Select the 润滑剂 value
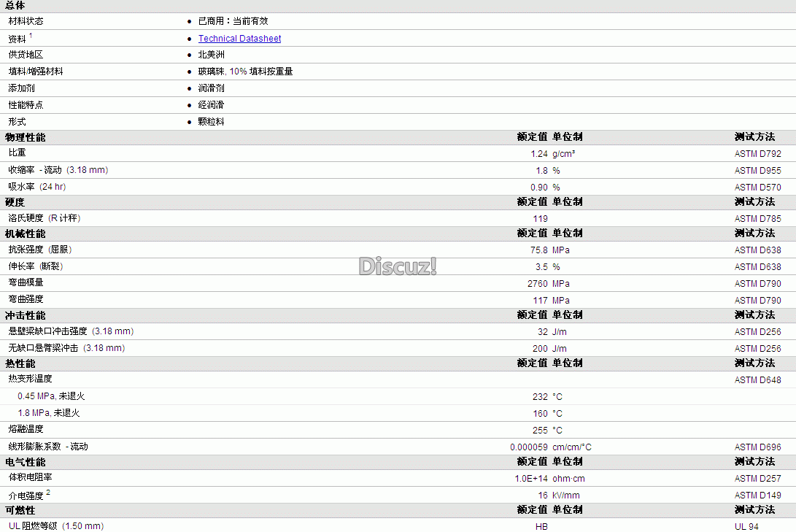 pyautogui.click(x=211, y=88)
